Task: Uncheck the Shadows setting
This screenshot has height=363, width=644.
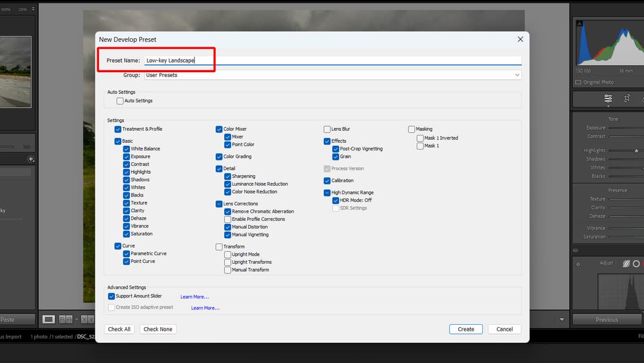Action: click(x=126, y=180)
